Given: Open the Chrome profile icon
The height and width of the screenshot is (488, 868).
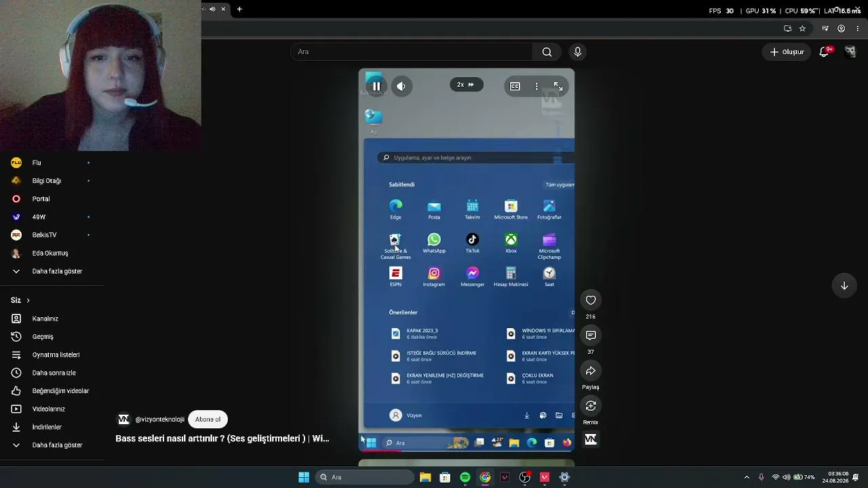Looking at the screenshot, I should coord(842,28).
